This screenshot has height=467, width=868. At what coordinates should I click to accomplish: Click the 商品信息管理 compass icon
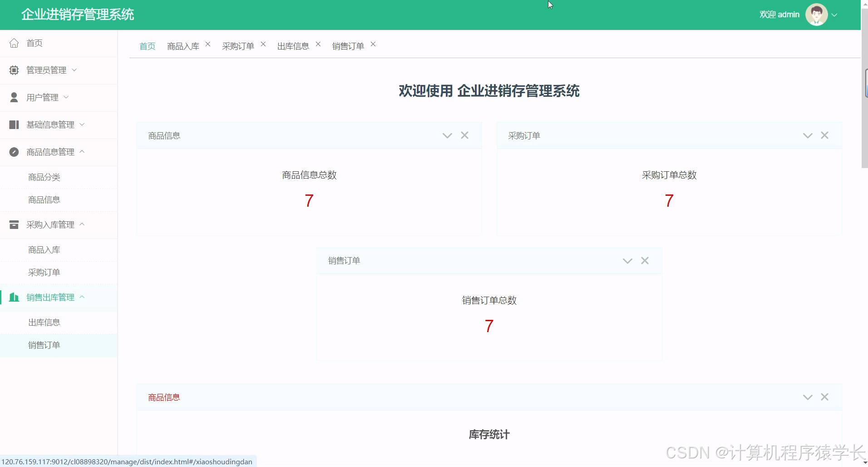(14, 152)
